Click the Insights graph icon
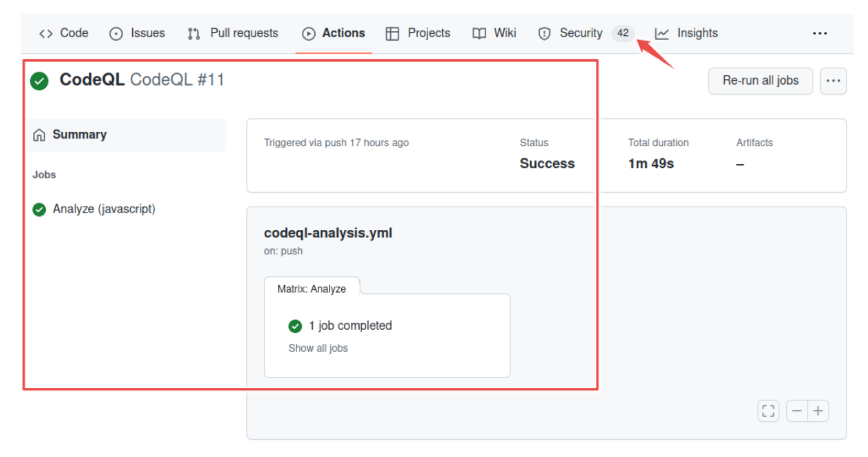The width and height of the screenshot is (868, 457). (x=662, y=34)
